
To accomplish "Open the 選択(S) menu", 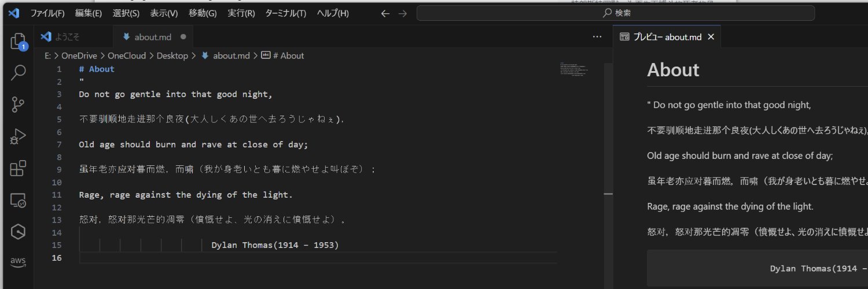I will (x=126, y=13).
